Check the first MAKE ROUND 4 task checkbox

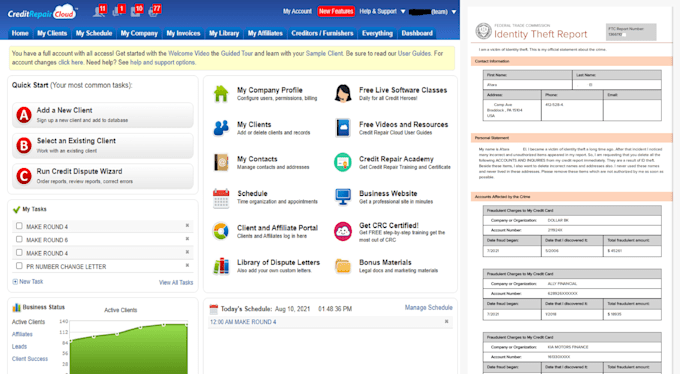click(19, 226)
